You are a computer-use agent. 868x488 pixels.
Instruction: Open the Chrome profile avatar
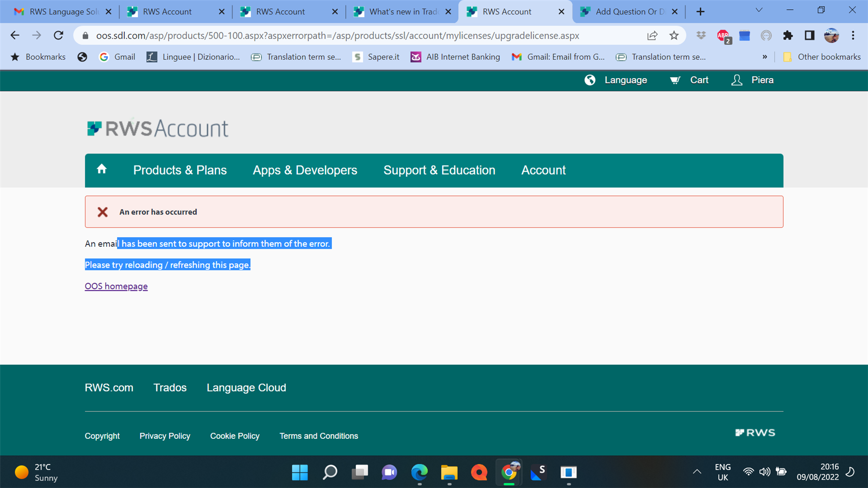[831, 35]
